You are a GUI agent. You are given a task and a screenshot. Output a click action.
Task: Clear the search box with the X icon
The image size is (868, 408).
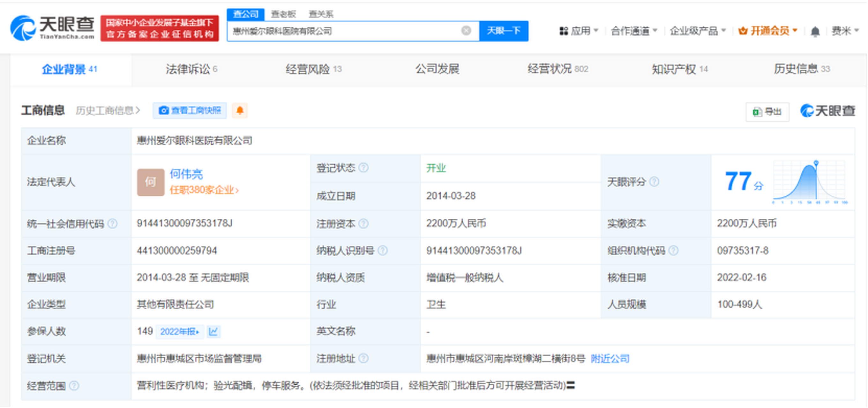point(466,31)
